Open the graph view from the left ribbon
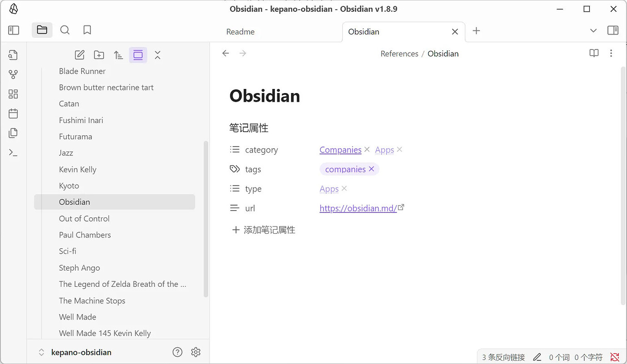Screen dimensions: 627x364 [x=13, y=74]
